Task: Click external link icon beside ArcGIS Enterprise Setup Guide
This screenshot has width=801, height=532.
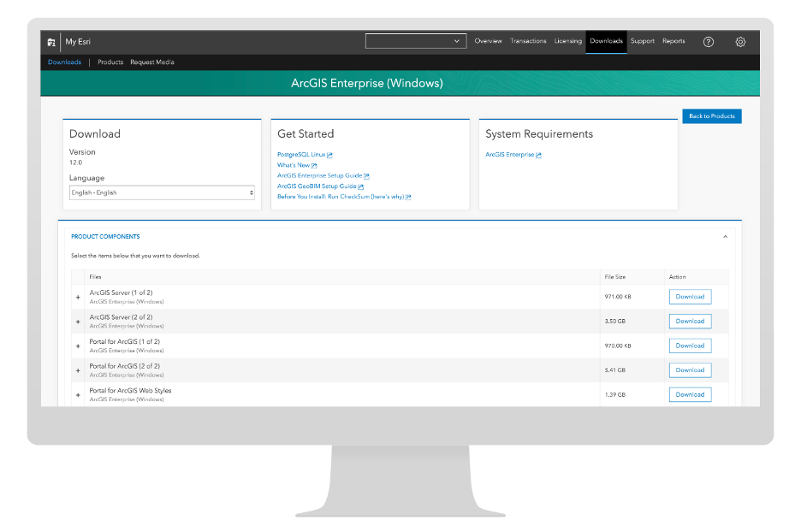Action: pyautogui.click(x=366, y=176)
